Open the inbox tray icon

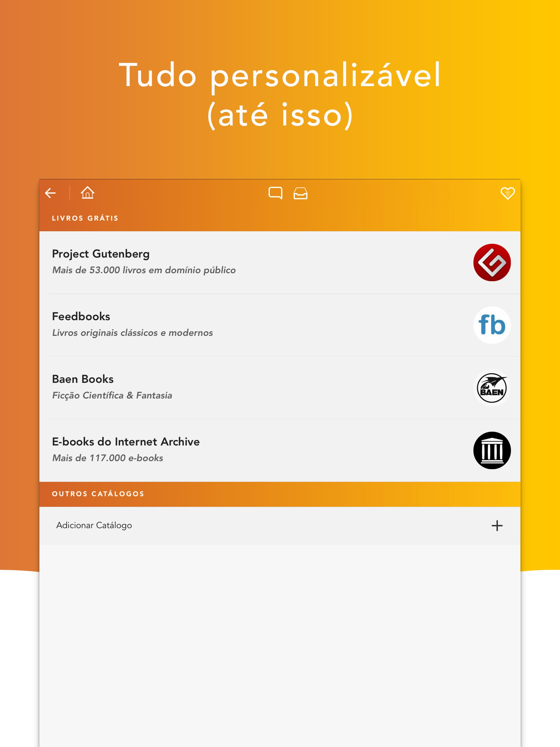tap(300, 194)
